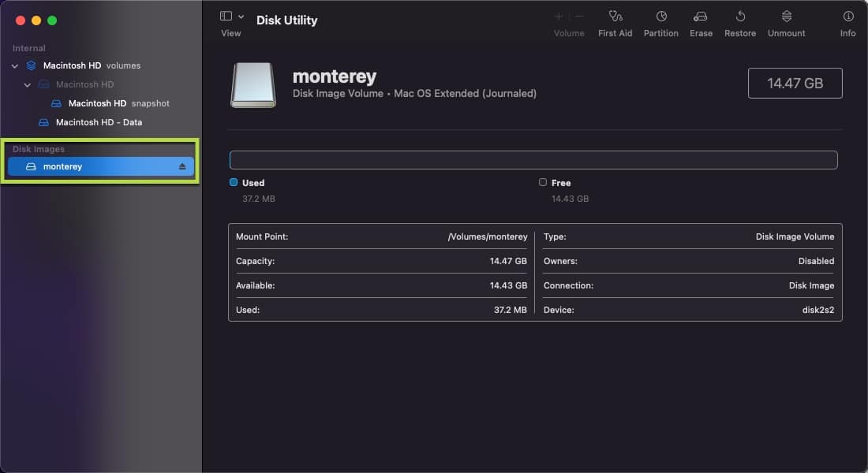Click the Restore toolbar icon

tap(740, 16)
